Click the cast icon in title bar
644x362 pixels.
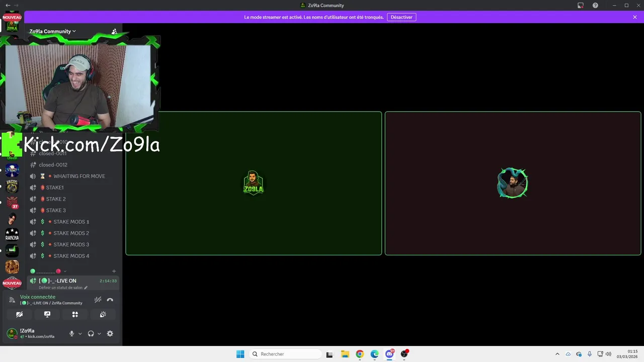pos(581,6)
